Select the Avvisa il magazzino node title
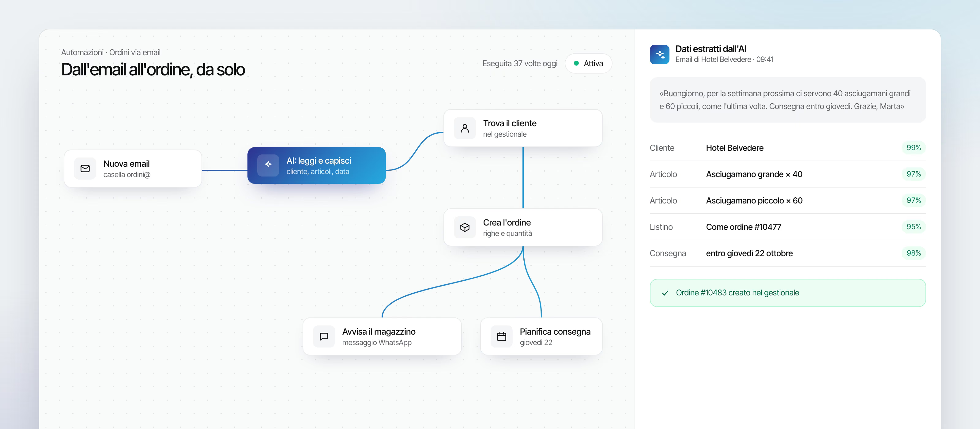This screenshot has width=980, height=429. click(379, 332)
